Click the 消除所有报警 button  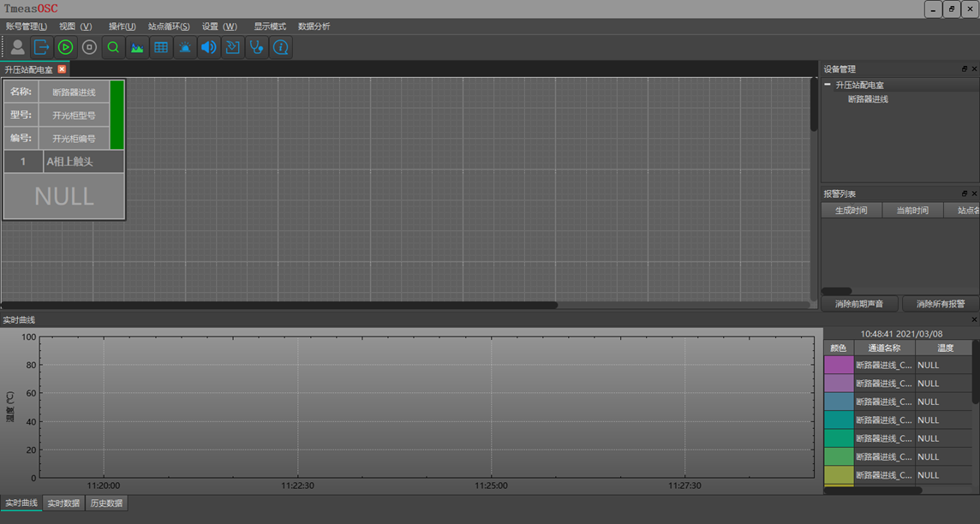940,304
